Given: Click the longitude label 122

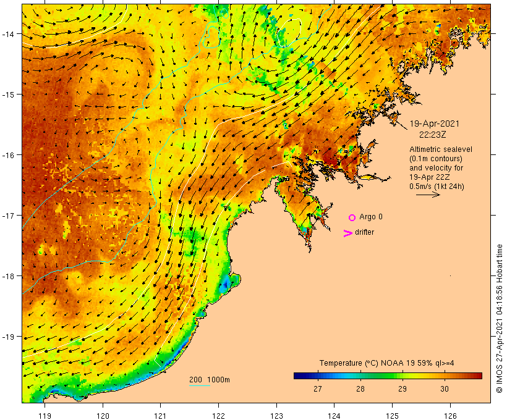Looking at the screenshot, I should 219,416.
